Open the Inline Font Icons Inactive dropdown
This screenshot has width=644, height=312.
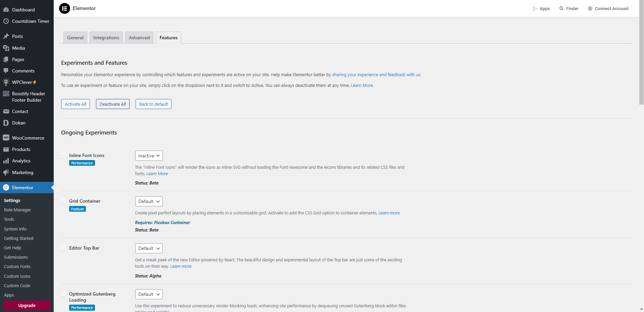click(x=149, y=156)
